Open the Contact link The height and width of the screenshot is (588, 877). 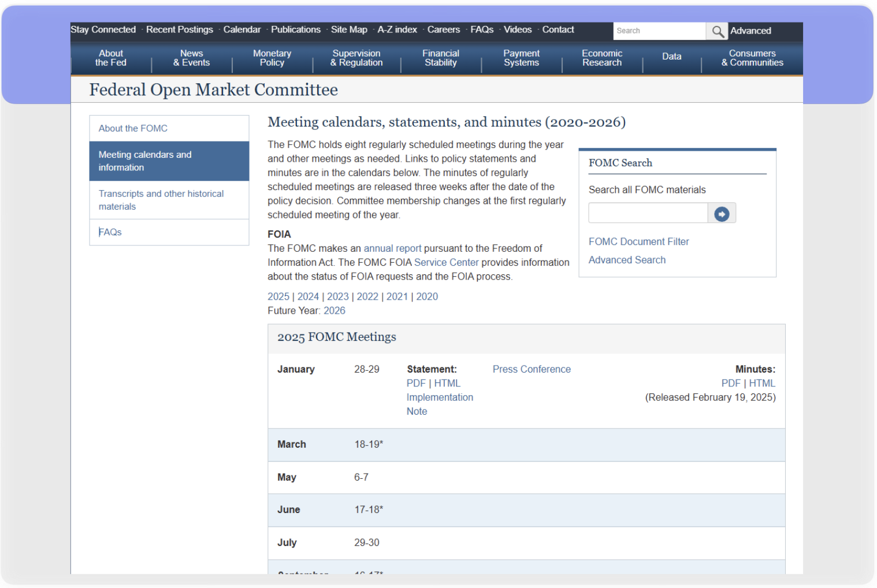[x=558, y=29]
